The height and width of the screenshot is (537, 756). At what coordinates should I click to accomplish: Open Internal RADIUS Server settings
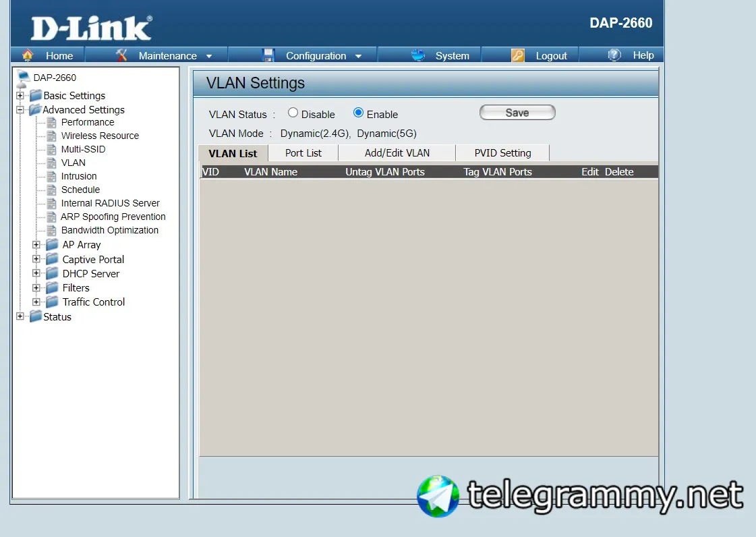(x=110, y=204)
